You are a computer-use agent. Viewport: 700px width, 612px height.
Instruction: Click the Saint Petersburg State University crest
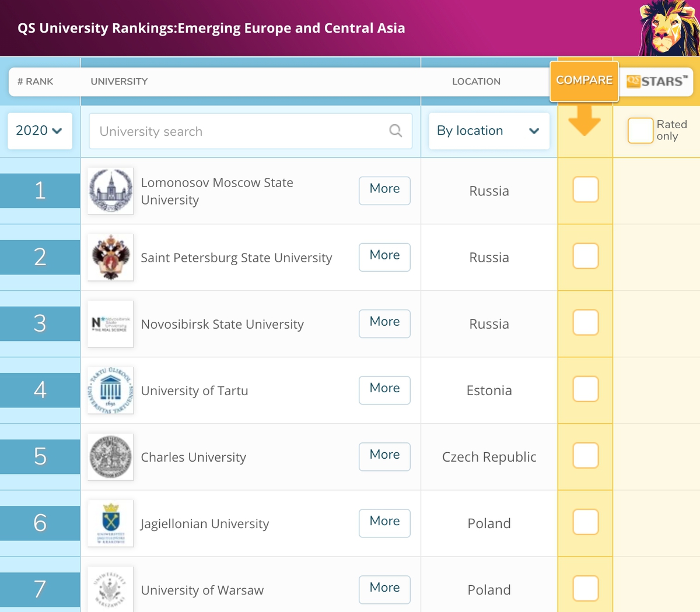tap(110, 257)
